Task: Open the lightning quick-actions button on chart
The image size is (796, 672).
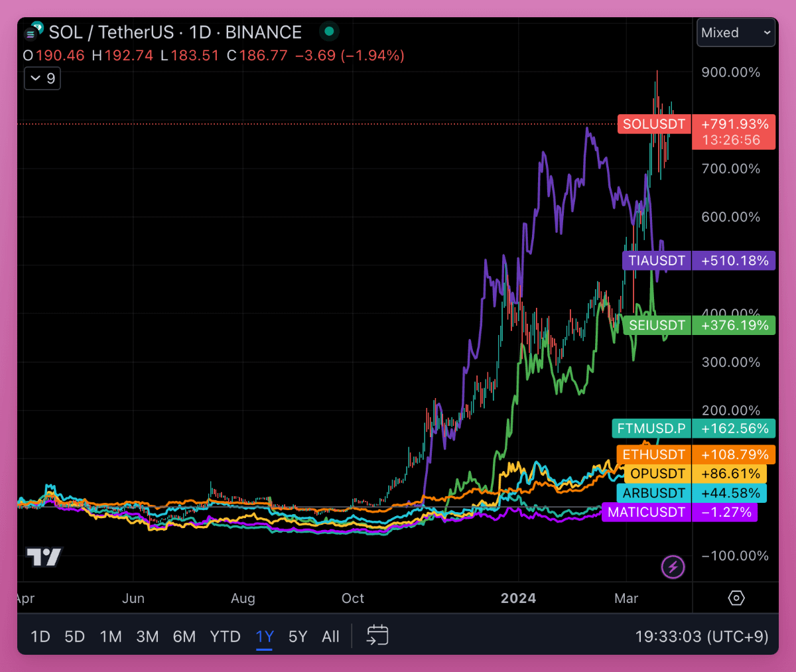Action: pos(673,567)
